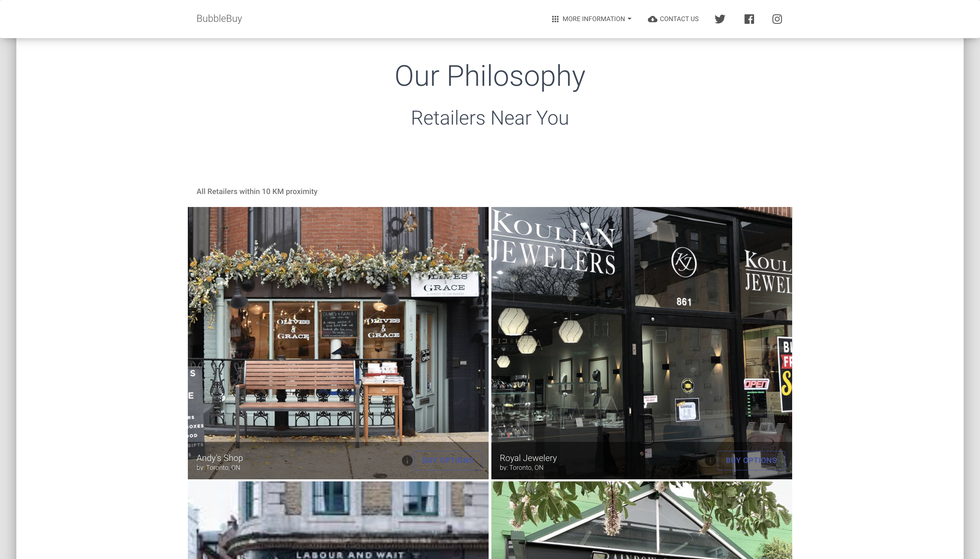The height and width of the screenshot is (559, 980).
Task: Go to Contact Us
Action: pos(673,19)
